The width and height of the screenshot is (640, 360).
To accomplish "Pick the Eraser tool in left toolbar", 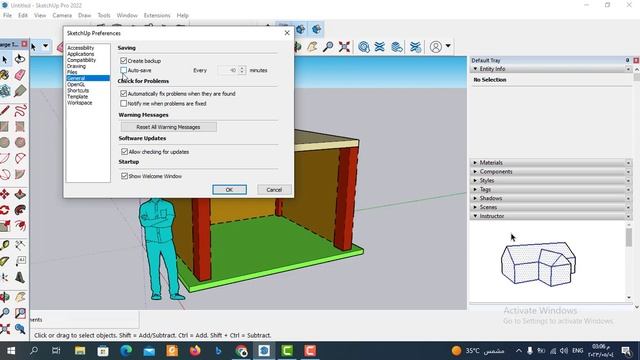I will tap(20, 75).
